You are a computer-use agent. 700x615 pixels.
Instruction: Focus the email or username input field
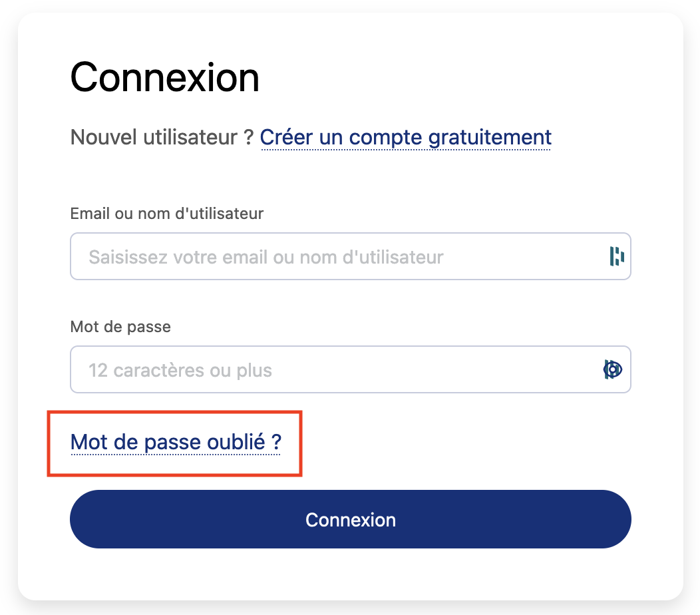(x=333, y=256)
